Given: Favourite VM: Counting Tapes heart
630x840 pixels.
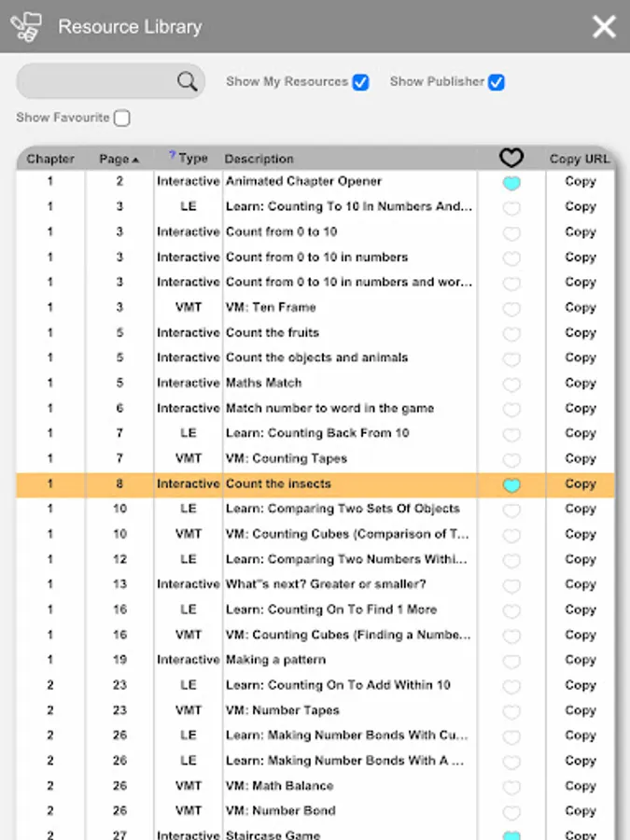Looking at the screenshot, I should tap(511, 459).
